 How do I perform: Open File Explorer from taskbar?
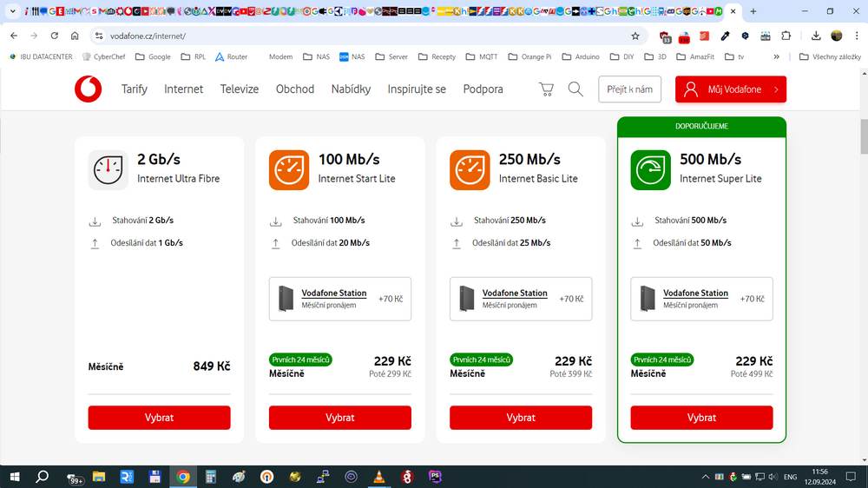(x=99, y=477)
